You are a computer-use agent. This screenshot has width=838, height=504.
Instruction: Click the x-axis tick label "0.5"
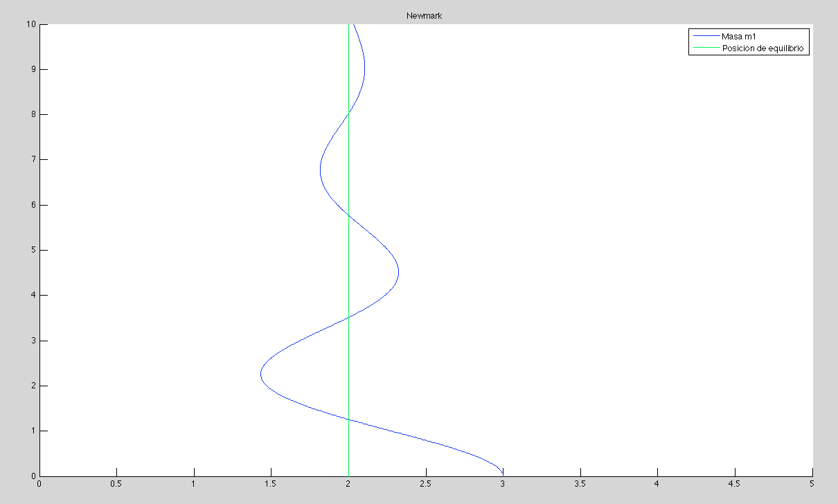tap(116, 485)
